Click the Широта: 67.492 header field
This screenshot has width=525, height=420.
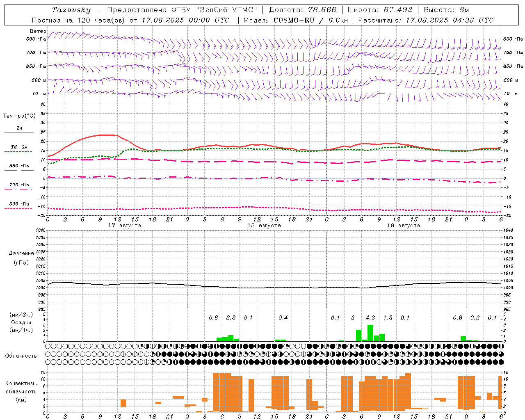(x=379, y=10)
